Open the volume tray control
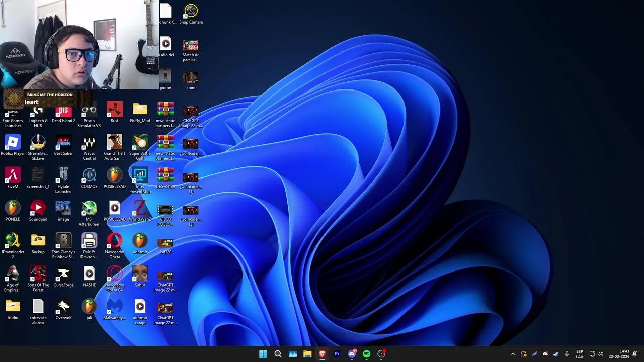 [x=600, y=354]
